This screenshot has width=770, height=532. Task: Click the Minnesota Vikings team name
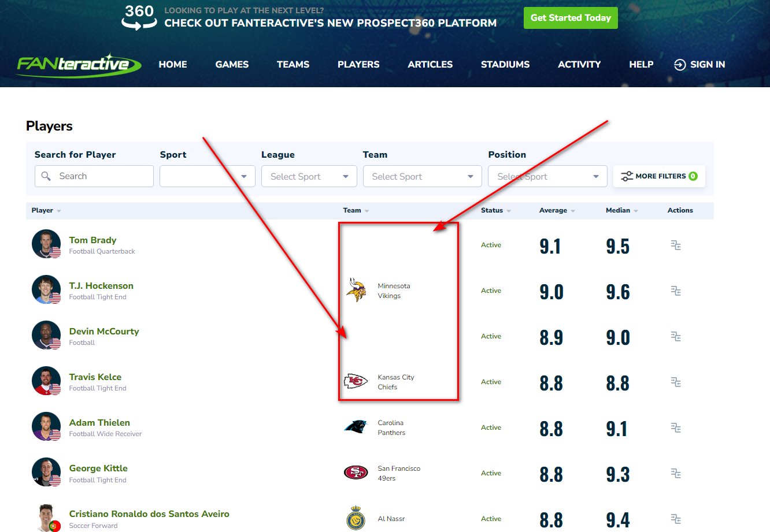[394, 291]
